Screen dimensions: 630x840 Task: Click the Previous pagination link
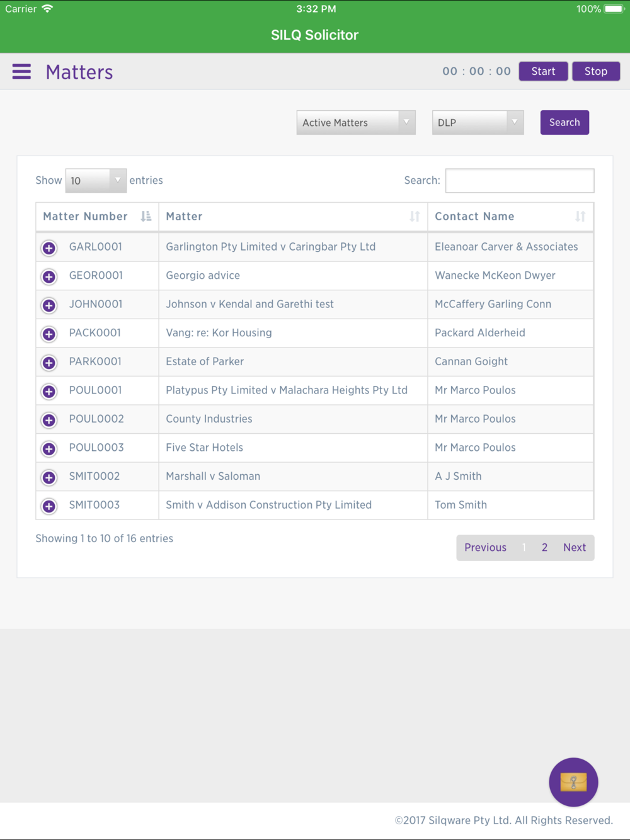pos(485,548)
